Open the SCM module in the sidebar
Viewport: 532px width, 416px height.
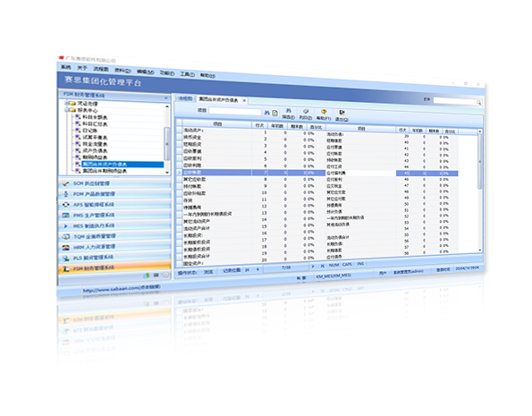tap(114, 183)
